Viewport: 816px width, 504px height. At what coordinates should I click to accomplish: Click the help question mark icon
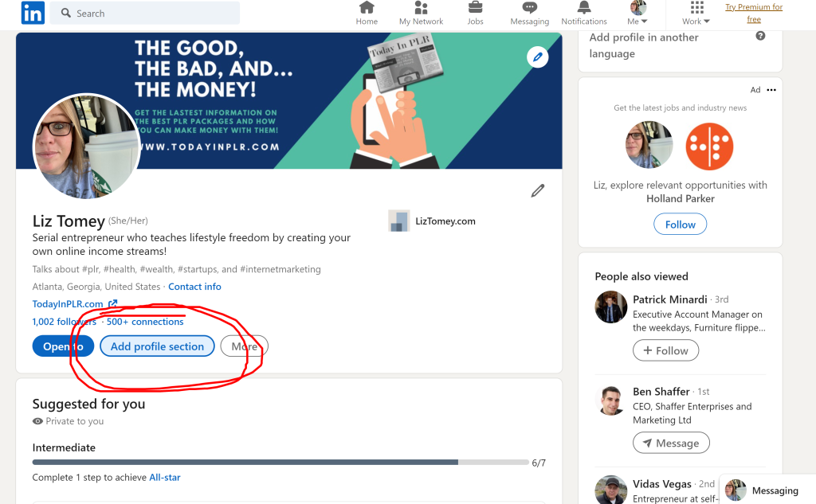(x=760, y=36)
